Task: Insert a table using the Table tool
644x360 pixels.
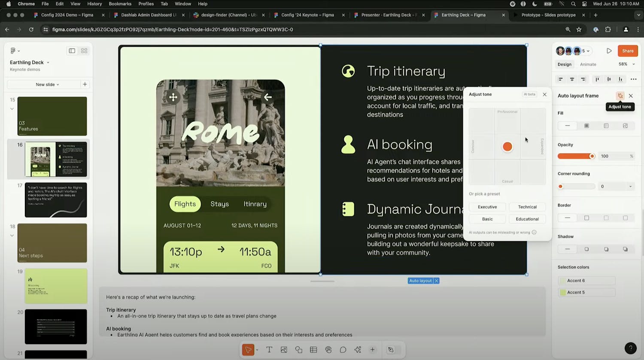Action: click(x=313, y=350)
